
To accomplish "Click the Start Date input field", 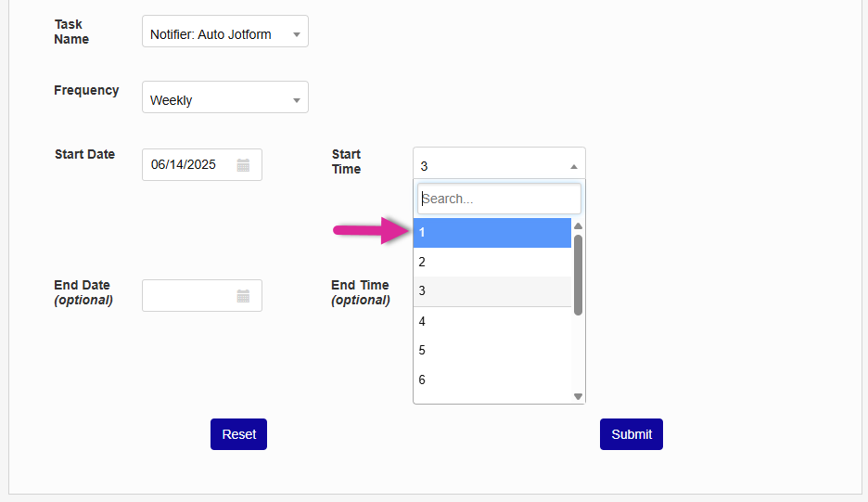I will (190, 165).
